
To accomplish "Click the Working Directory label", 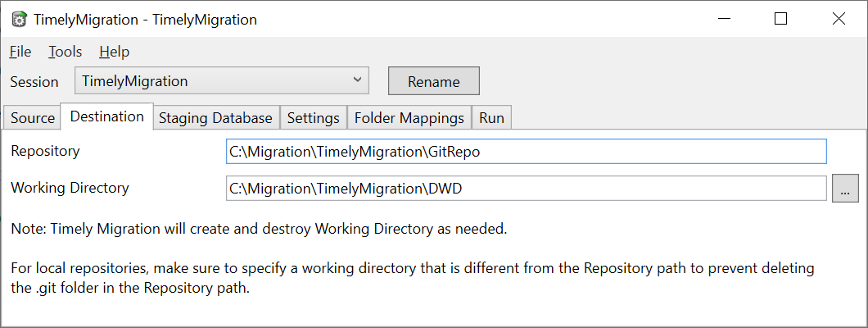I will point(70,188).
